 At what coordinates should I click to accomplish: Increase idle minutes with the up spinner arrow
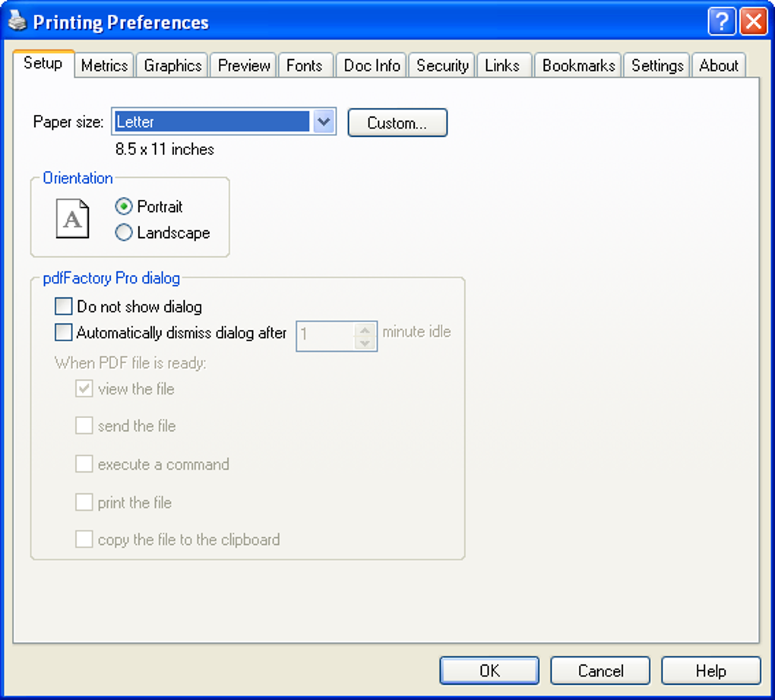click(365, 330)
